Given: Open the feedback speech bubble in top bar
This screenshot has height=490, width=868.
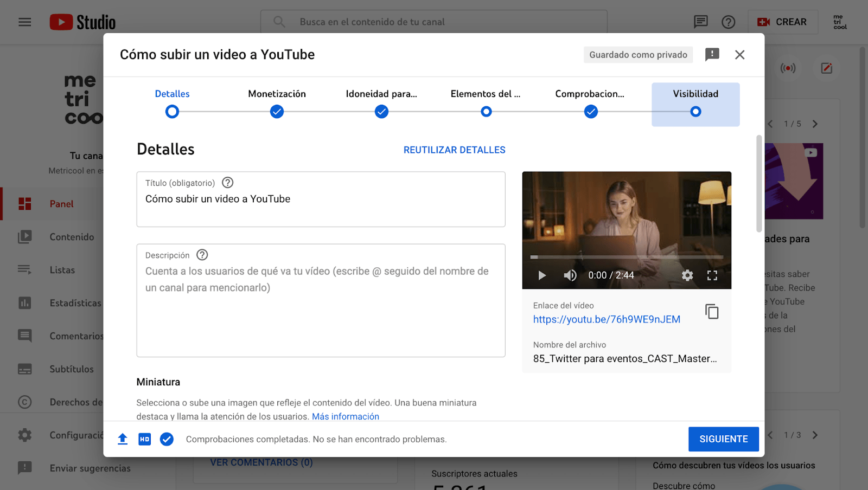Looking at the screenshot, I should tap(701, 22).
